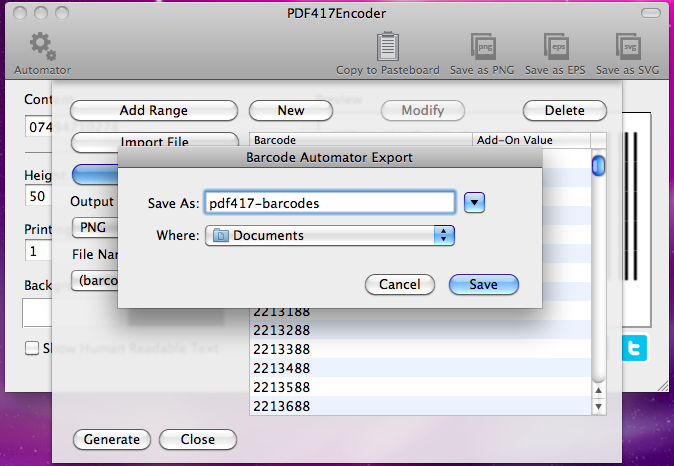Click the Barcode column header
The width and height of the screenshot is (674, 466).
click(361, 140)
